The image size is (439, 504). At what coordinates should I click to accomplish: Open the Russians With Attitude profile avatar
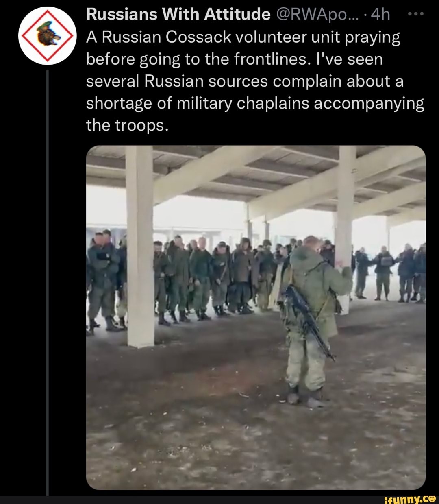tap(48, 36)
